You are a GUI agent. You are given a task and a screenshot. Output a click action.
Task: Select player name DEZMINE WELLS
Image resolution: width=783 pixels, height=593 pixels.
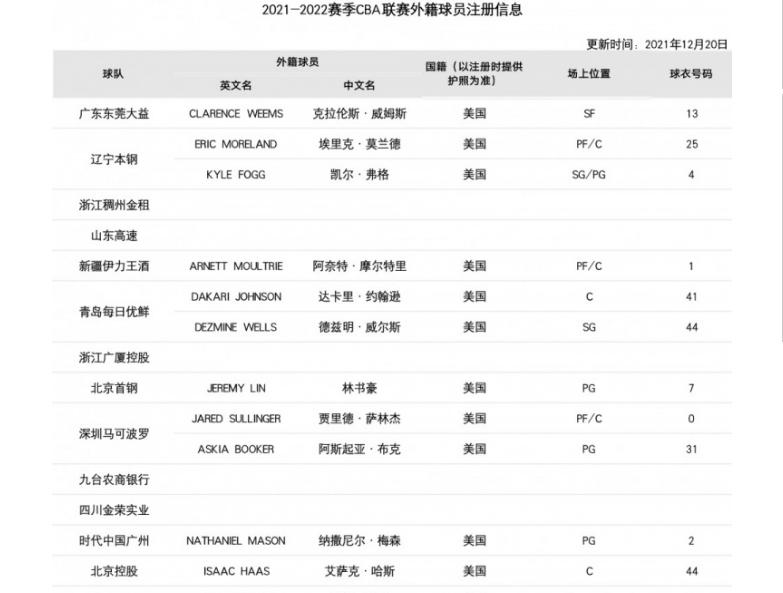236,327
